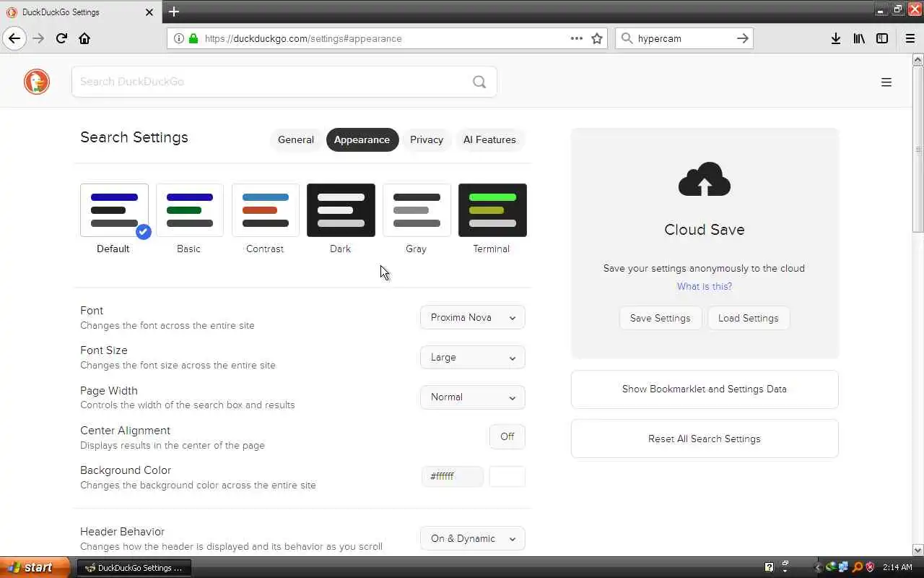Open a new tab with the plus icon
Screen dimensions: 924x578
click(x=174, y=12)
